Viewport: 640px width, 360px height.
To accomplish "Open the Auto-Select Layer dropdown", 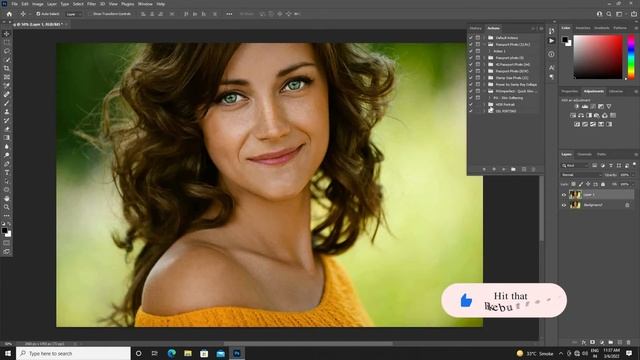I will click(74, 14).
